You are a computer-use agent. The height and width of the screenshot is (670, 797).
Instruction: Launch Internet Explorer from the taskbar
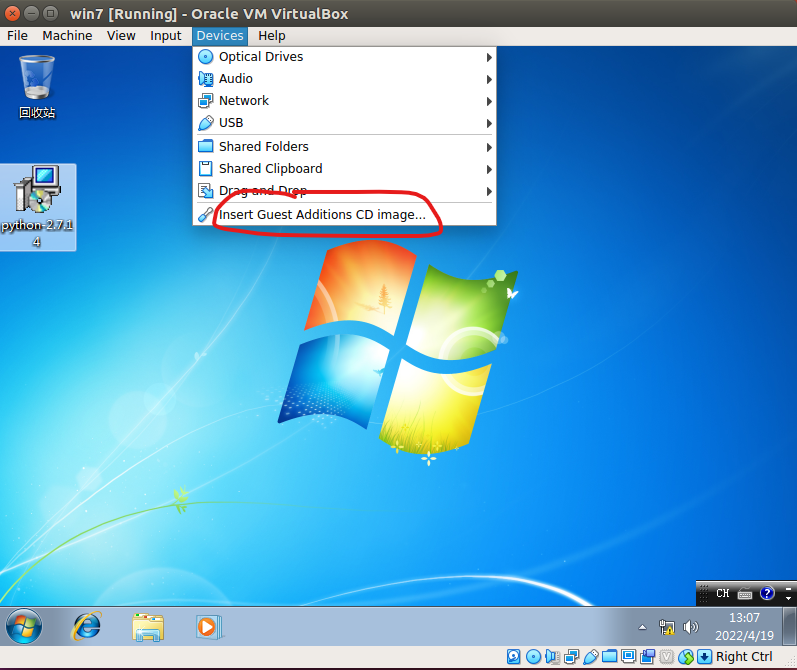coord(87,627)
